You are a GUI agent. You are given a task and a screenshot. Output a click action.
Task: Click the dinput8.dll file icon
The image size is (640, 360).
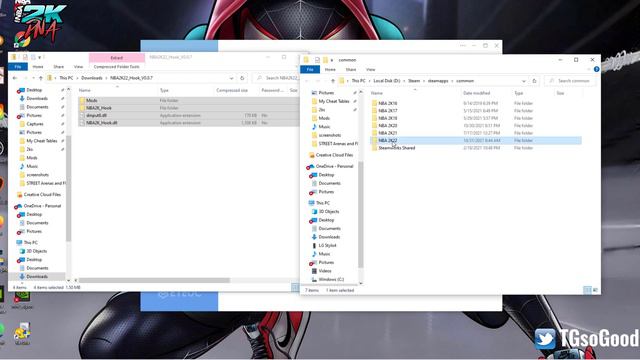(82, 115)
